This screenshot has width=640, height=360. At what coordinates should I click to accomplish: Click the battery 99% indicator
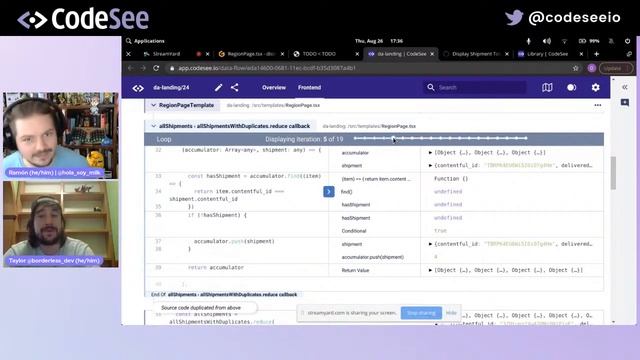tap(589, 41)
